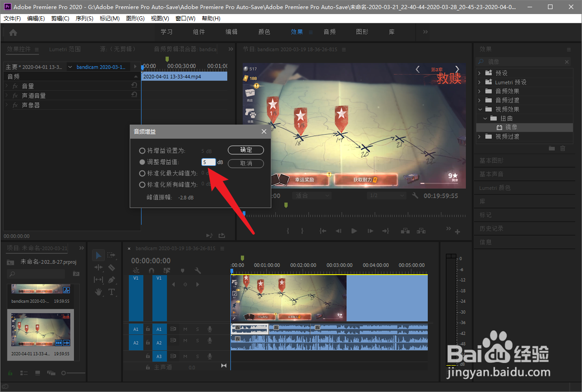Open timeline display settings wrench
This screenshot has height=392, width=582.
coord(198,271)
